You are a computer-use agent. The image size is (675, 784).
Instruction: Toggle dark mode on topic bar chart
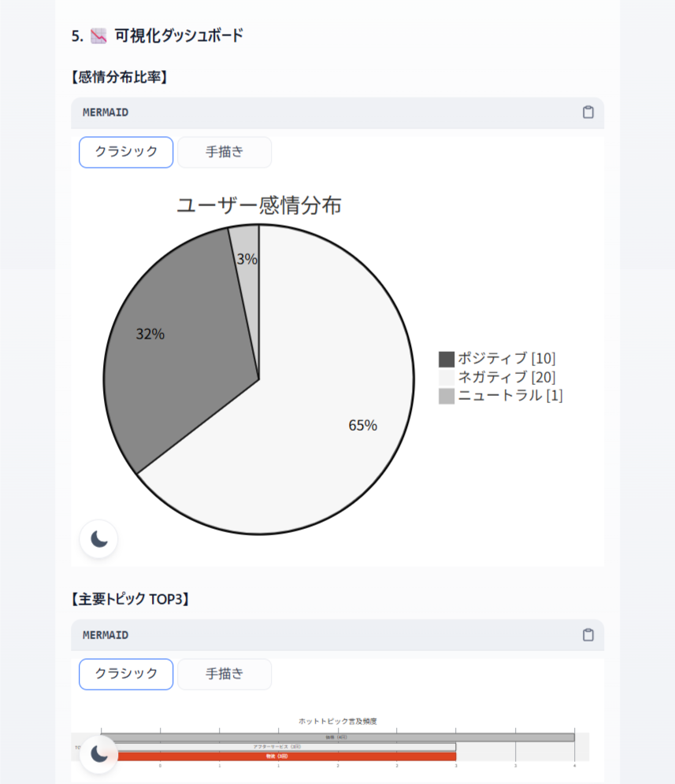click(x=98, y=753)
